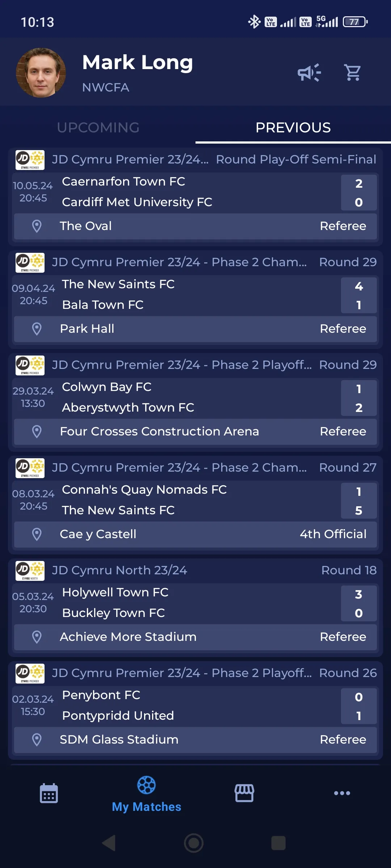Tap the SDM Glass Stadium venue row
391x868 pixels.
pos(195,740)
